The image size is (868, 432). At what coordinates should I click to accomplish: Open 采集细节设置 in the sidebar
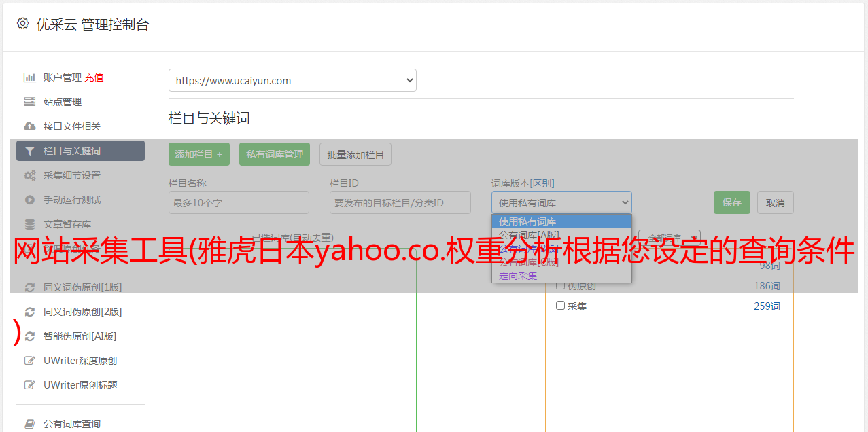(x=72, y=175)
